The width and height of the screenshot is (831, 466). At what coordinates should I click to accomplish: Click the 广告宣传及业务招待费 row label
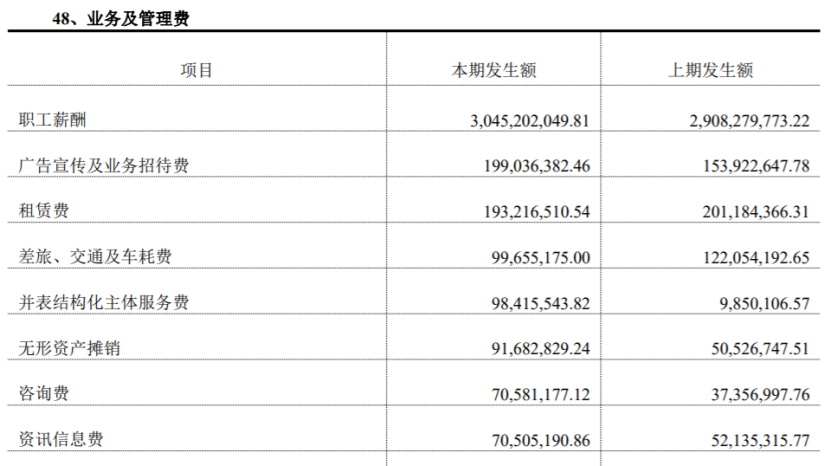tap(103, 166)
